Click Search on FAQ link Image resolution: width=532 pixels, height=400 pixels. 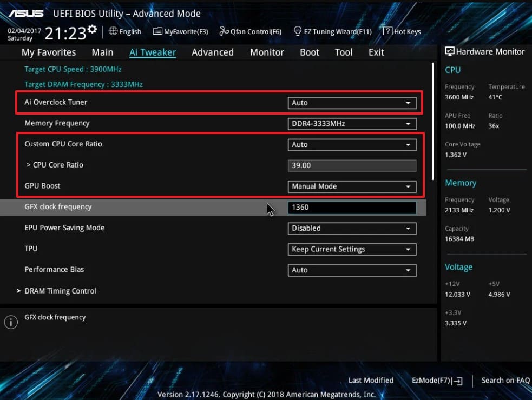505,381
